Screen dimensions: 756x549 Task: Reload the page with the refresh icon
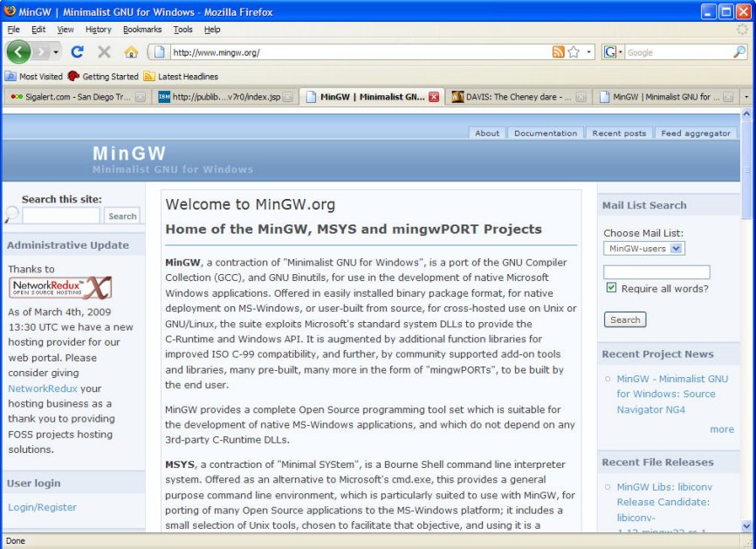pos(77,52)
